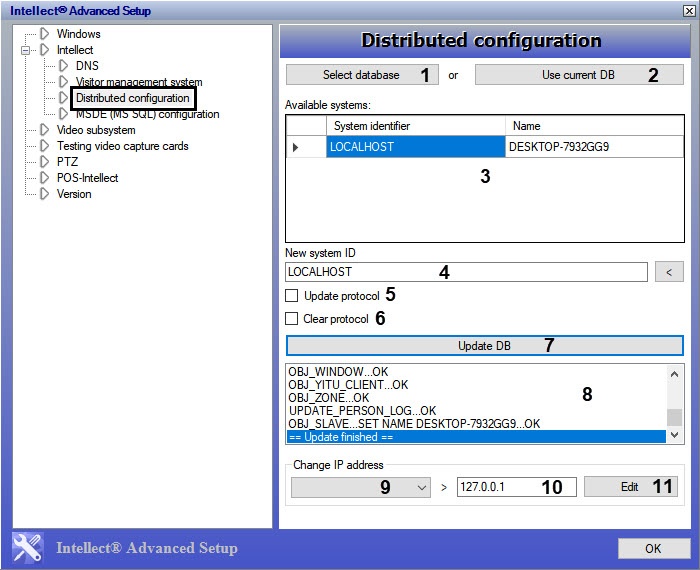
Task: Tick the Clear protocol checkbox
Action: pos(292,319)
